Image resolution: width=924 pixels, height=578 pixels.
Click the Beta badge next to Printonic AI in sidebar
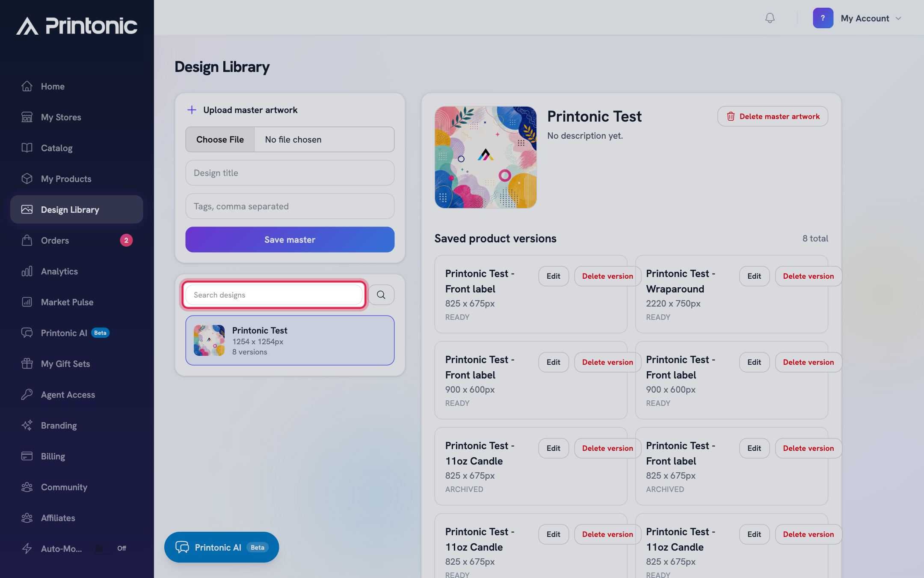(100, 333)
